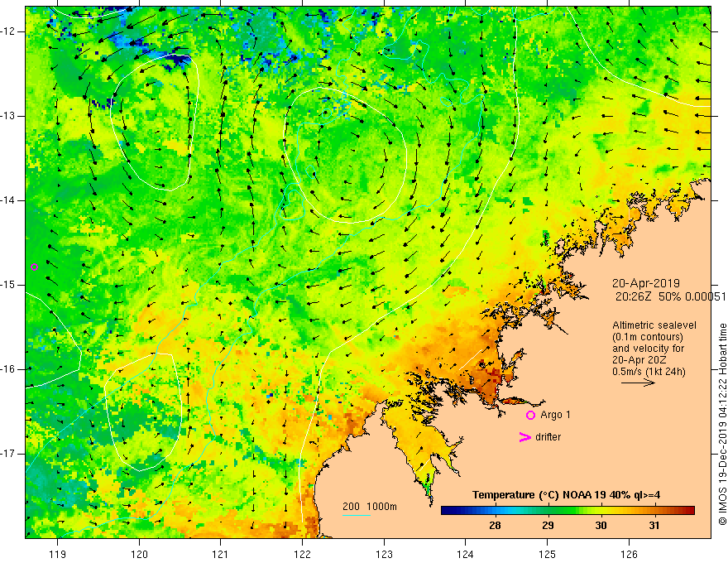Screen dimensions: 728x563
Task: Click the 126 longitude axis label
Action: (629, 554)
